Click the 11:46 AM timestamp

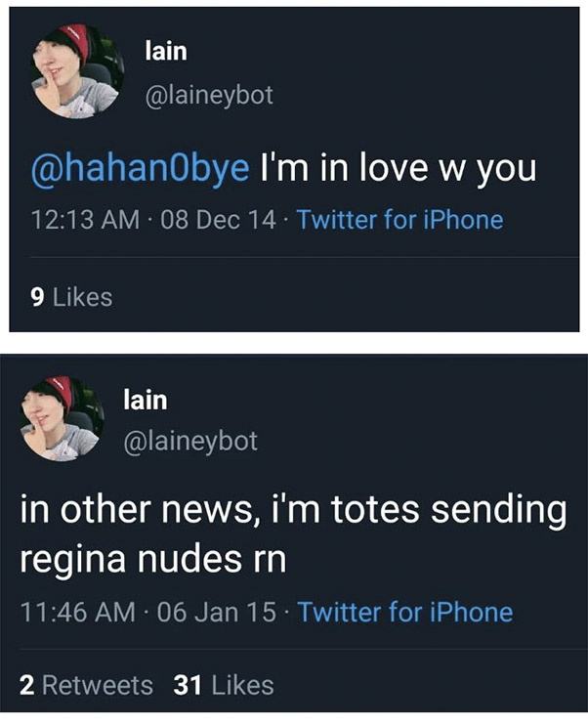click(x=79, y=614)
